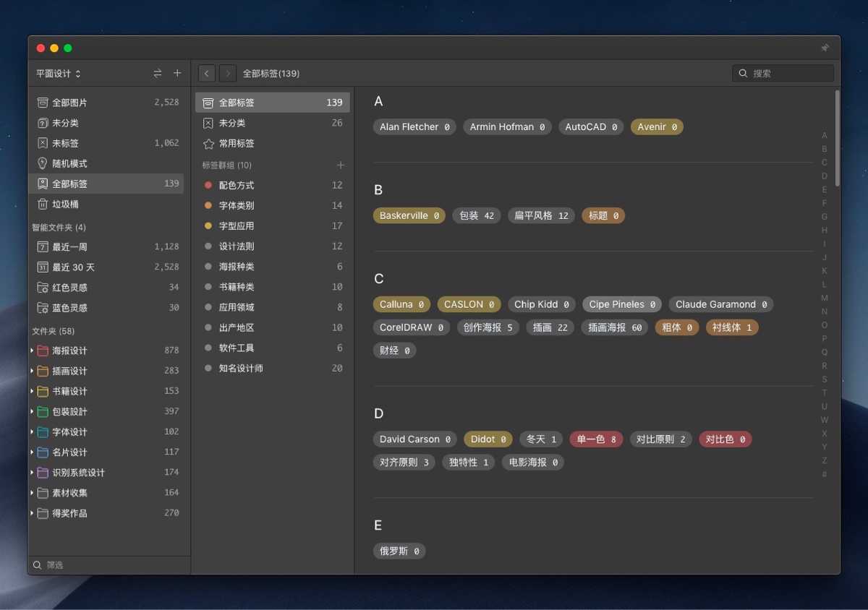The image size is (868, 610).
Task: Open the 平面设计 library dropdown
Action: [59, 73]
